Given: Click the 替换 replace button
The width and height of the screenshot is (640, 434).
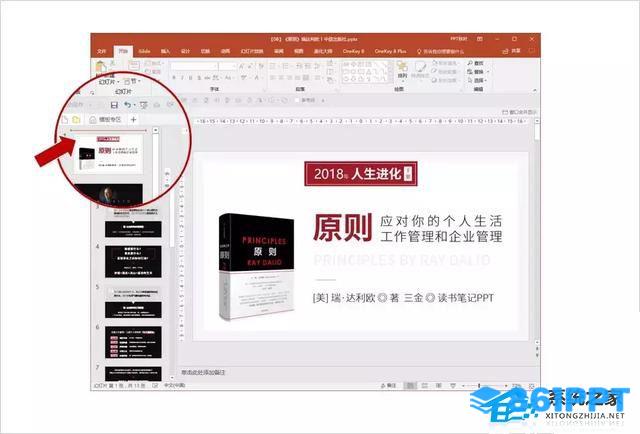Looking at the screenshot, I should tap(477, 71).
